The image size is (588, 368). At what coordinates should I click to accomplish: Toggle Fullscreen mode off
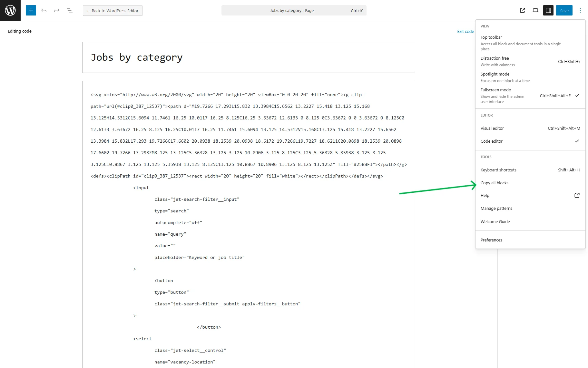530,96
